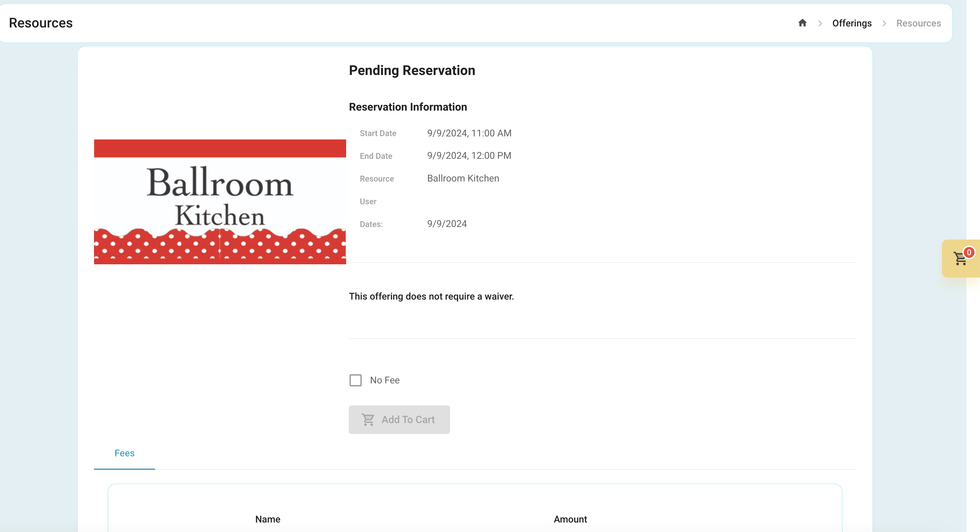This screenshot has width=980, height=532.
Task: Select the Resources breadcrumb item
Action: pos(918,23)
